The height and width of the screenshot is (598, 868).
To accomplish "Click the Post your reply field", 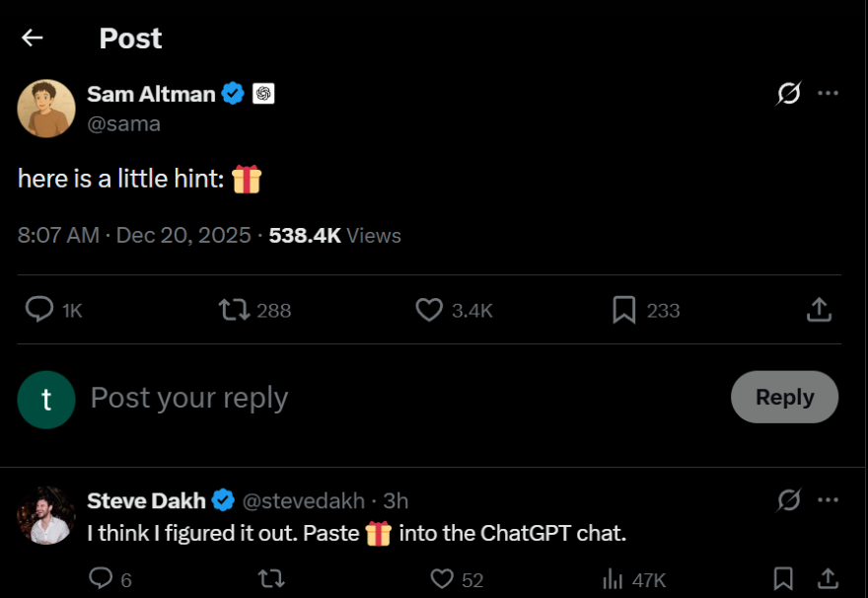I will point(395,398).
